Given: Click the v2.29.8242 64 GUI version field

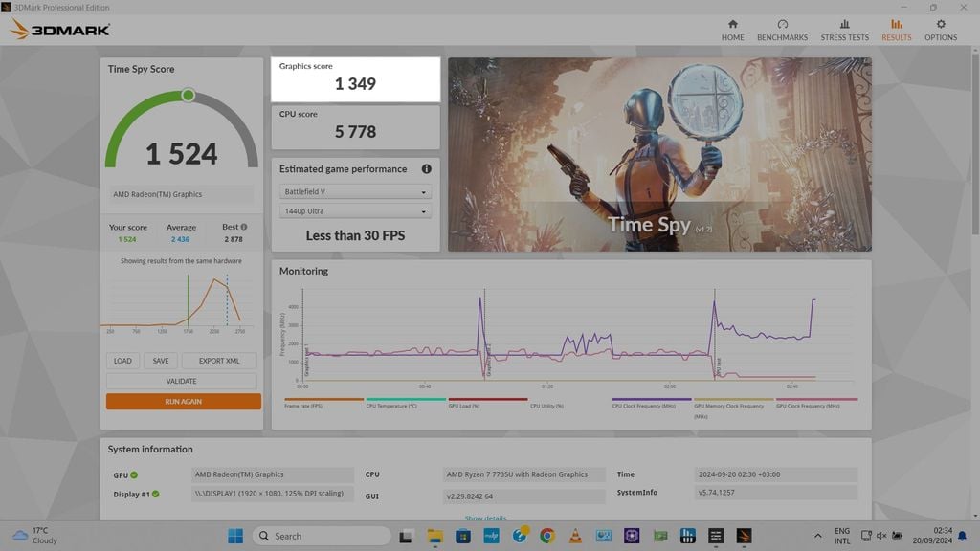Looking at the screenshot, I should (x=523, y=496).
